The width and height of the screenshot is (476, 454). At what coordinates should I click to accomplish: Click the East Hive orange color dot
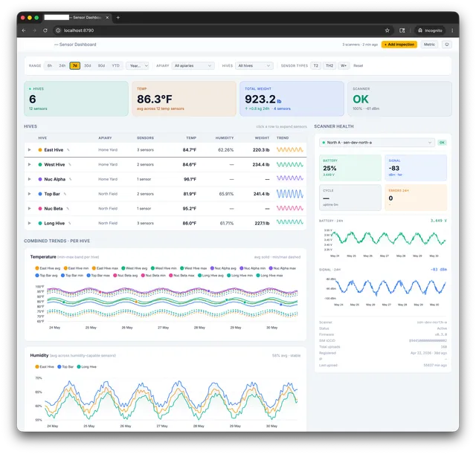pyautogui.click(x=40, y=150)
